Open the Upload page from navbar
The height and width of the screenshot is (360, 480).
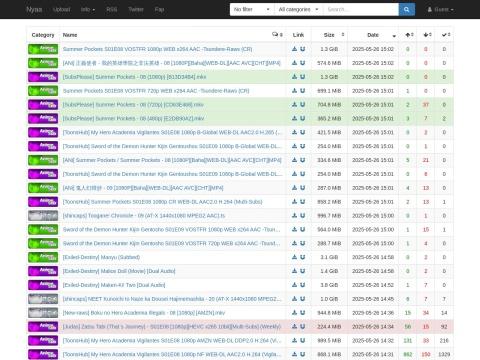[62, 9]
